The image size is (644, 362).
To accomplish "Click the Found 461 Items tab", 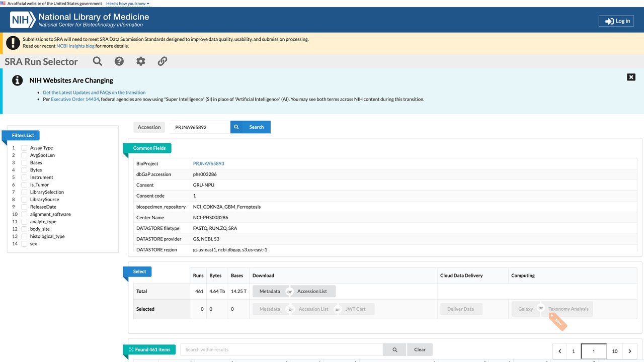I will (149, 349).
